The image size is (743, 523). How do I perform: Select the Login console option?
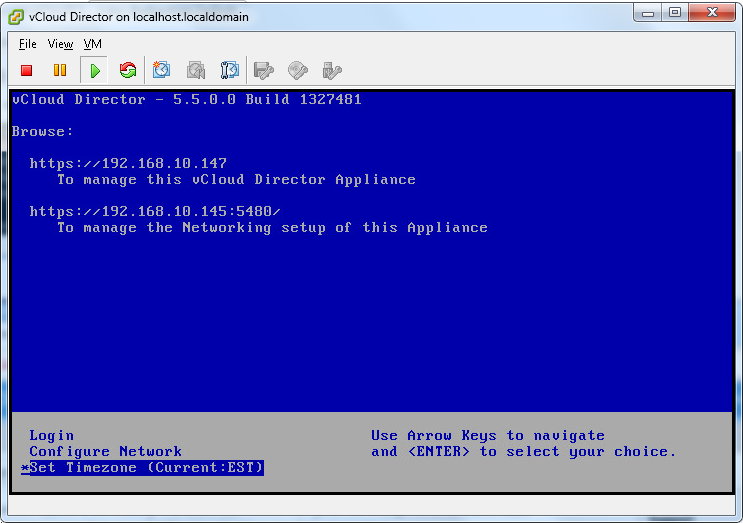coord(52,436)
